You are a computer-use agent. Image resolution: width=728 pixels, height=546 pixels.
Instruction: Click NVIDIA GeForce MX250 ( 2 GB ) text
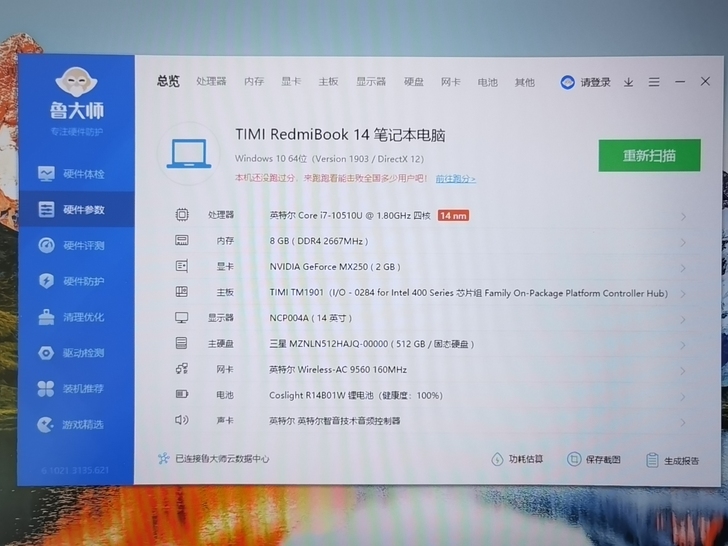coord(335,267)
